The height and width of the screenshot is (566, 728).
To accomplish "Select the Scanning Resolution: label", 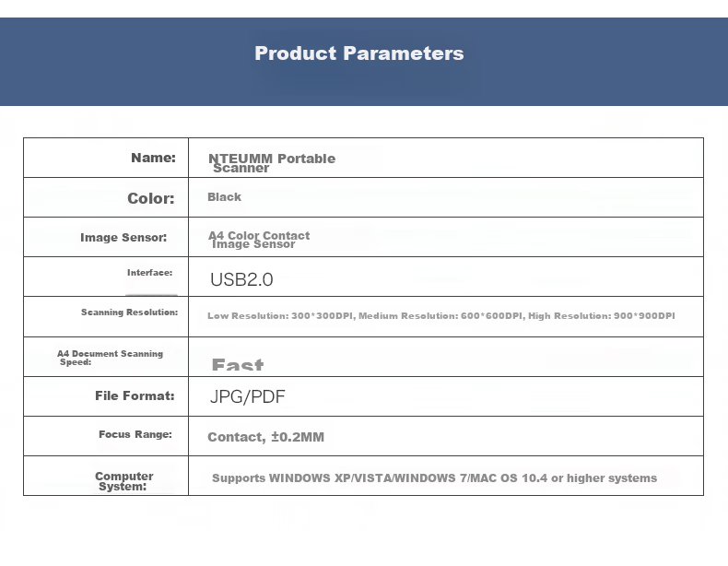I will click(x=130, y=312).
